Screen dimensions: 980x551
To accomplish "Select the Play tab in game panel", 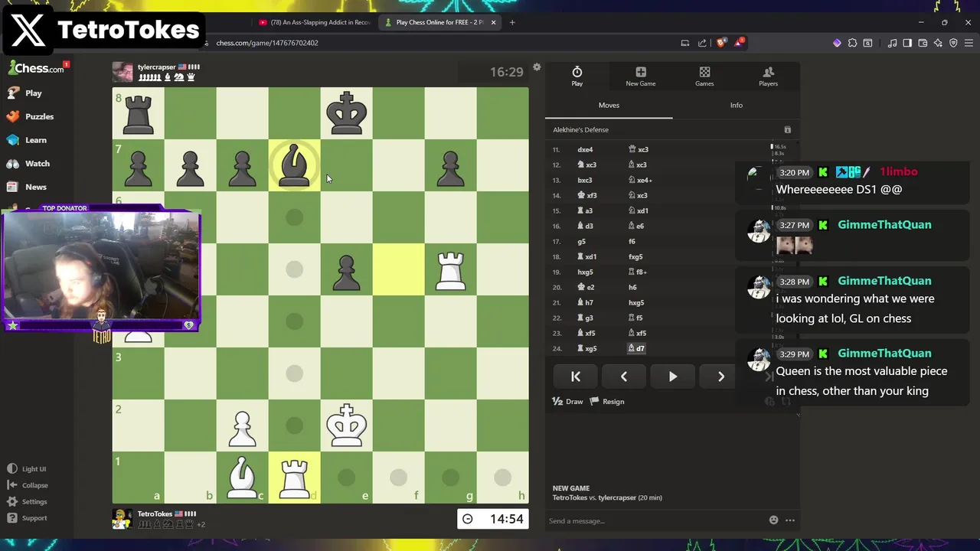I will click(577, 77).
